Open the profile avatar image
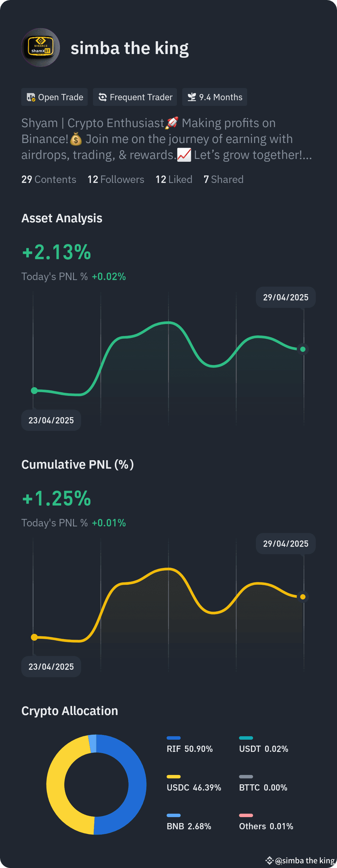Image resolution: width=337 pixels, height=868 pixels. pyautogui.click(x=40, y=48)
